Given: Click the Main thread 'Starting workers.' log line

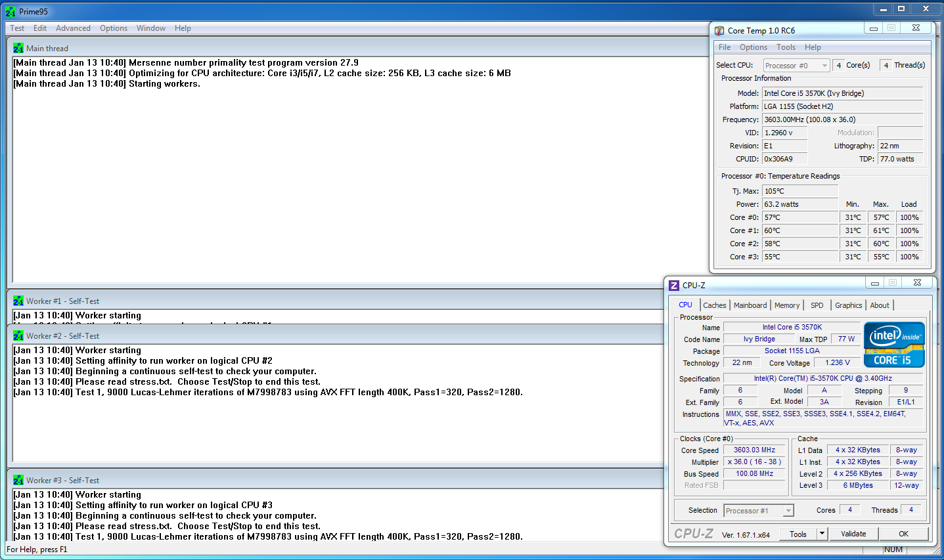Looking at the screenshot, I should 107,83.
